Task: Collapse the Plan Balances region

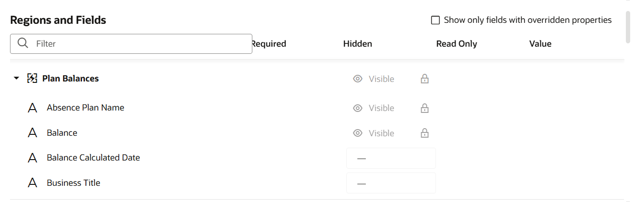Action: point(17,79)
